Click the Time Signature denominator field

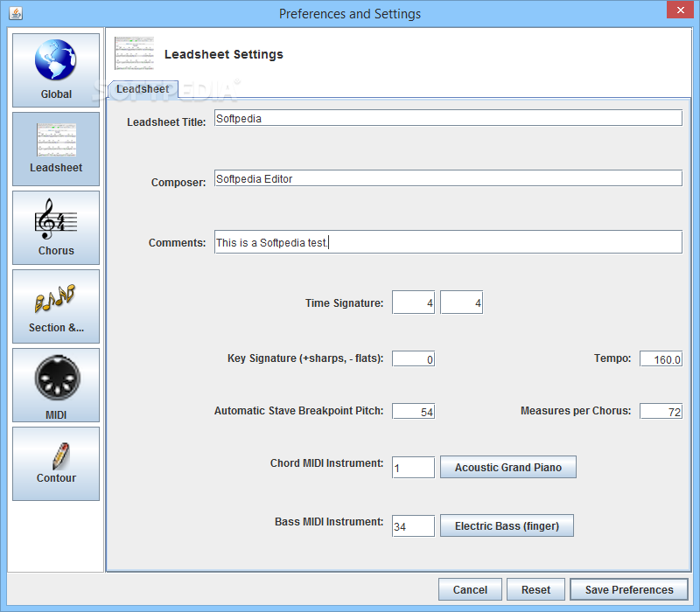pyautogui.click(x=462, y=303)
